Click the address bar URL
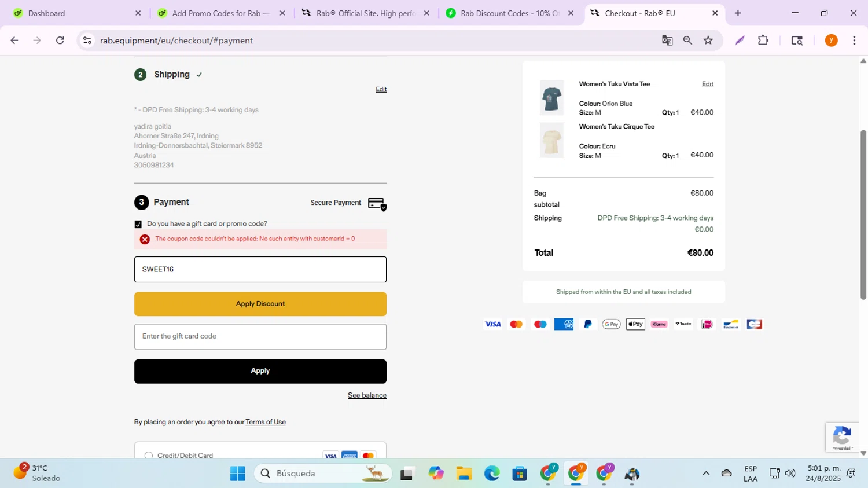The width and height of the screenshot is (868, 488). point(176,41)
